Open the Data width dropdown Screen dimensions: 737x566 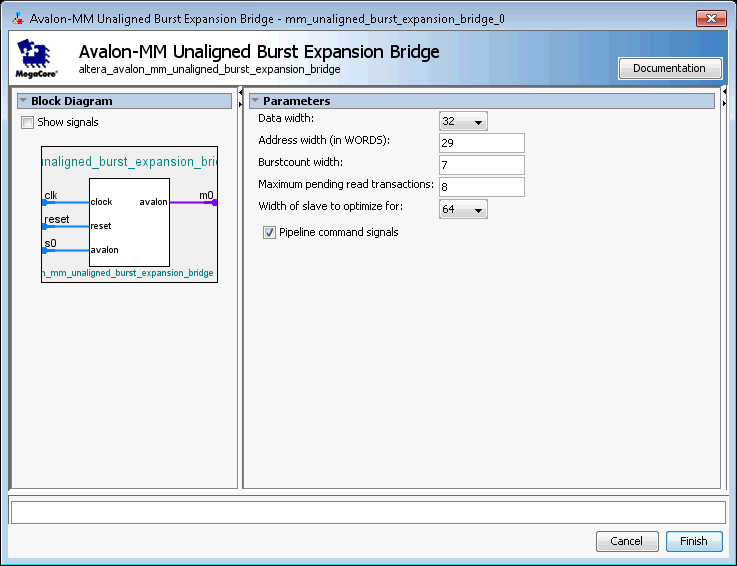click(x=463, y=121)
